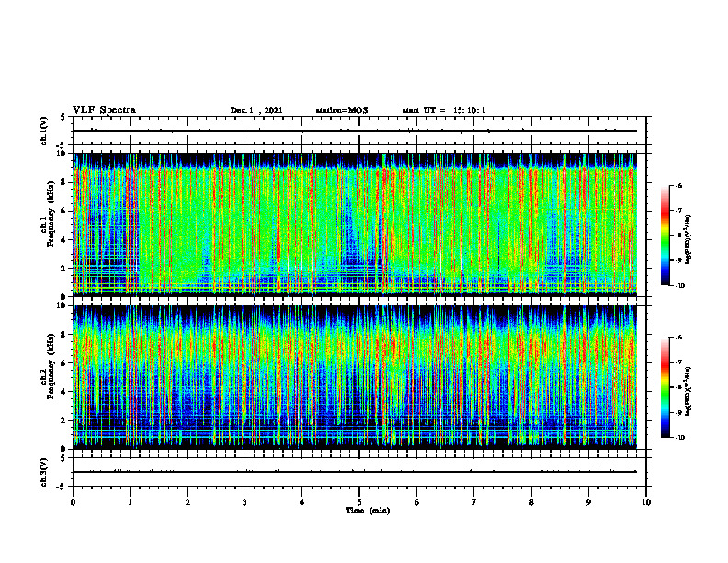Viewport: 728px width, 563px height.
Task: Click the '0' tick on the time axis
Action: coord(73,502)
